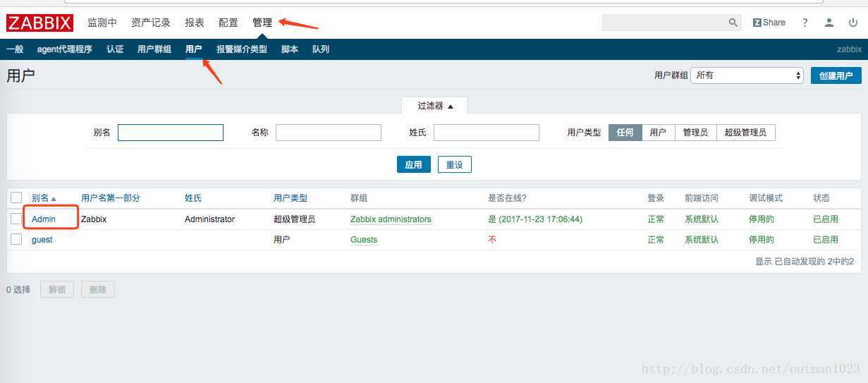Select user type 用户

(x=658, y=133)
